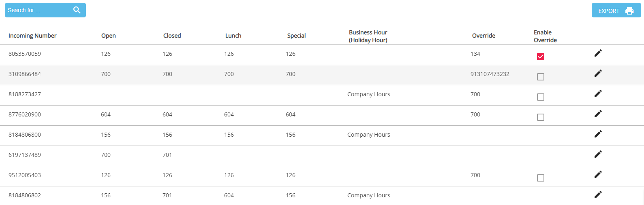Edit the row for number 3109866484
This screenshot has width=644, height=205.
(598, 73)
